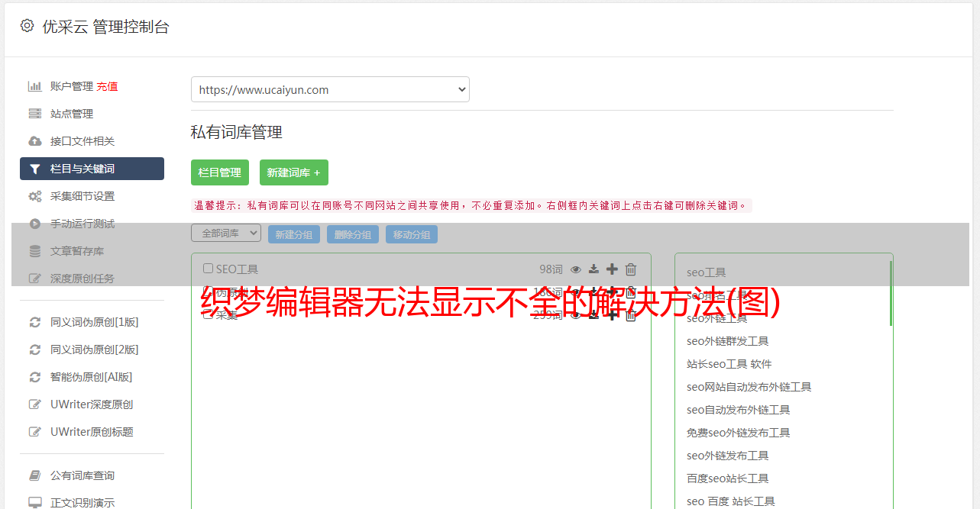
Task: Delete the 采集 library with its trash icon
Action: tap(631, 315)
